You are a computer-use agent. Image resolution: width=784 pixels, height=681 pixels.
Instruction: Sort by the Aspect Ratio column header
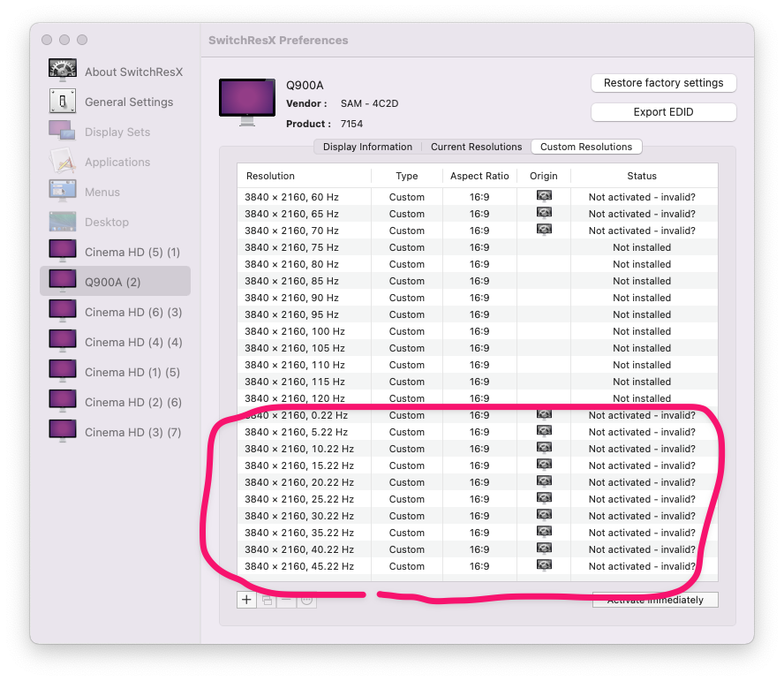point(479,176)
